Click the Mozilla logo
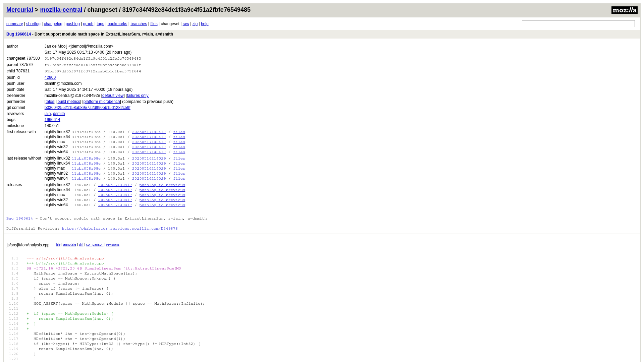The image size is (644, 362). tap(624, 10)
